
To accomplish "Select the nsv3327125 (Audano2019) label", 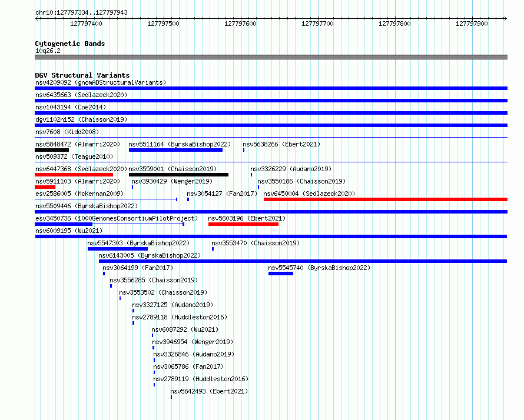I will [x=173, y=305].
